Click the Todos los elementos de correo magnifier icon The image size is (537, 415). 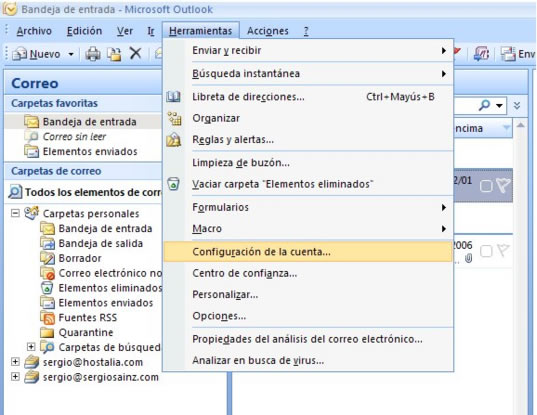coord(15,192)
